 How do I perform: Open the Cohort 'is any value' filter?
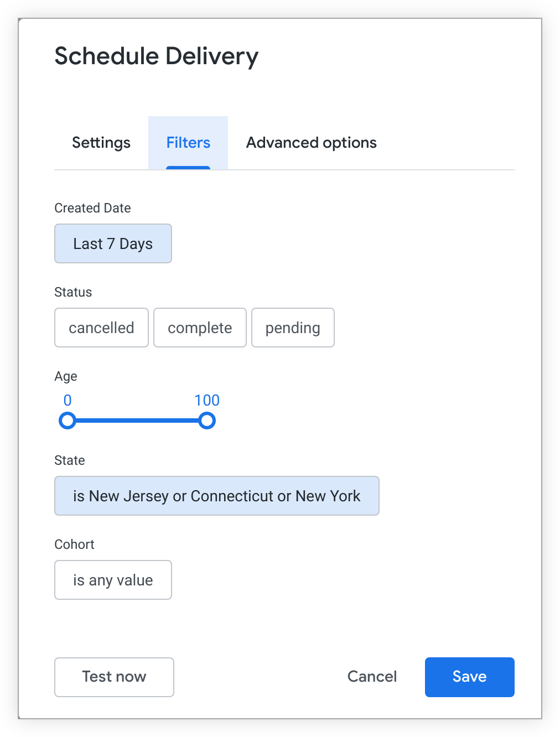coord(113,580)
